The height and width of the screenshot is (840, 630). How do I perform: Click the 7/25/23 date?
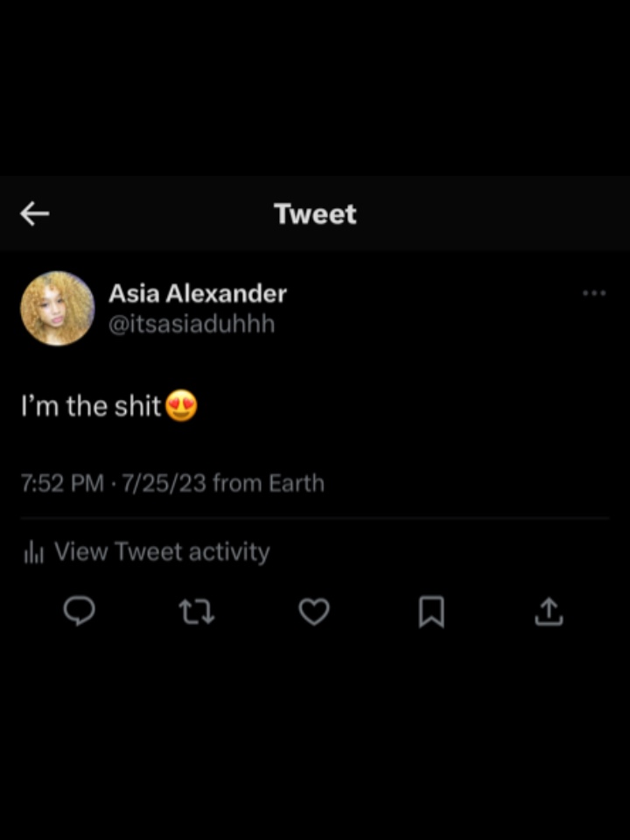[164, 484]
